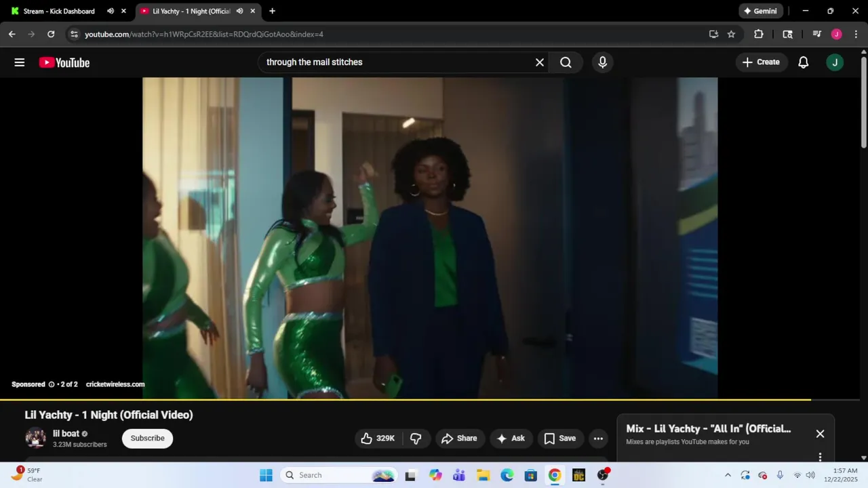The width and height of the screenshot is (868, 488).
Task: Open the weather widget showing 59°F
Action: point(27,474)
